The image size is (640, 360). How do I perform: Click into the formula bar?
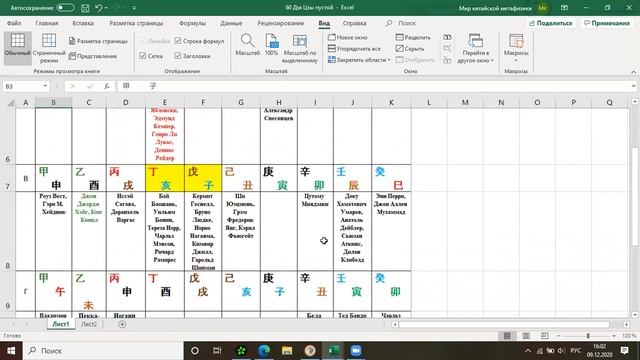(x=373, y=86)
